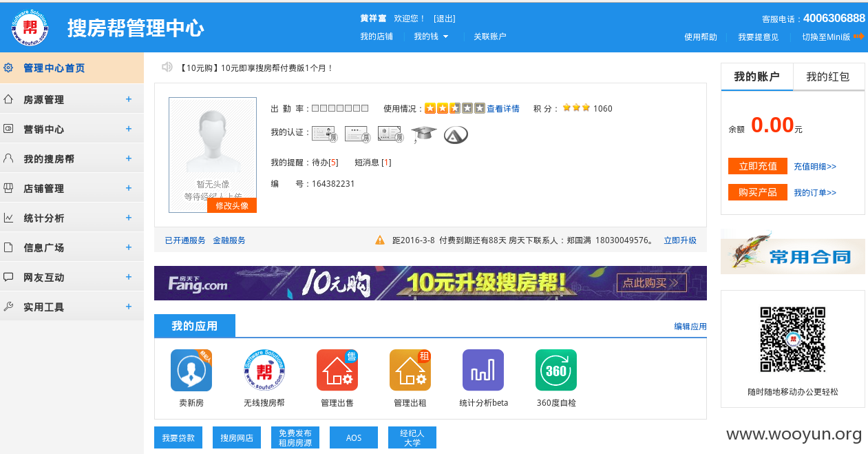Click the 退出 logout link
The height and width of the screenshot is (454, 868).
click(x=445, y=19)
